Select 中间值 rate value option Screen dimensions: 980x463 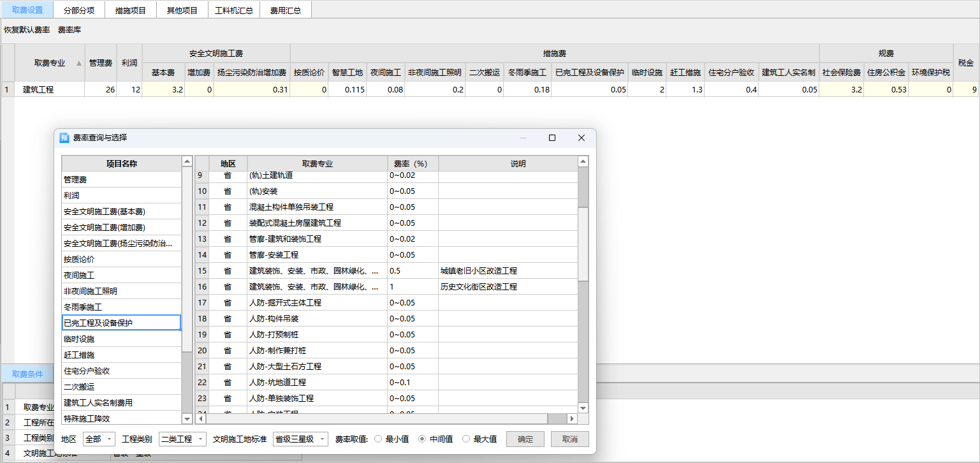pyautogui.click(x=421, y=439)
